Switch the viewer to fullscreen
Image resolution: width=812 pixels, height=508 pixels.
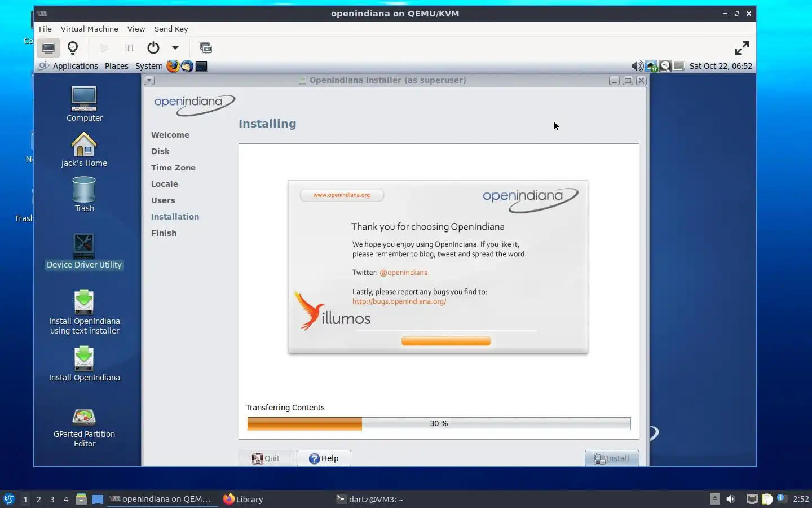click(x=742, y=48)
